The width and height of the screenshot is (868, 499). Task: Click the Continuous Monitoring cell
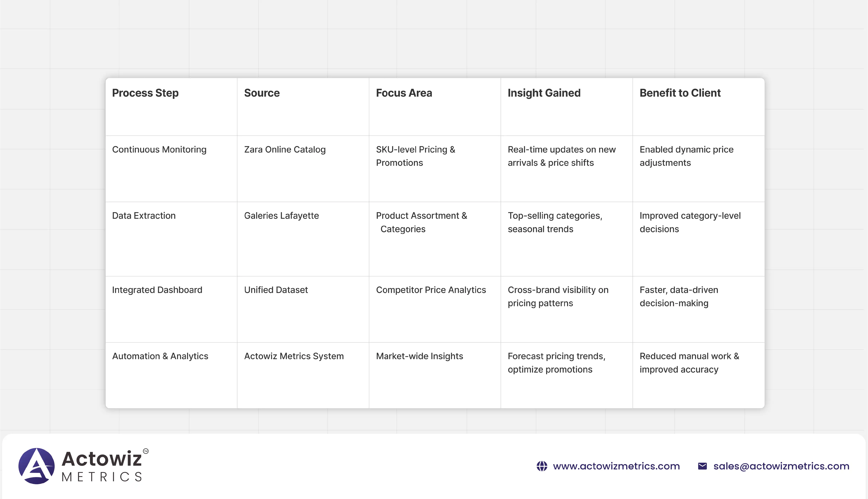(159, 149)
